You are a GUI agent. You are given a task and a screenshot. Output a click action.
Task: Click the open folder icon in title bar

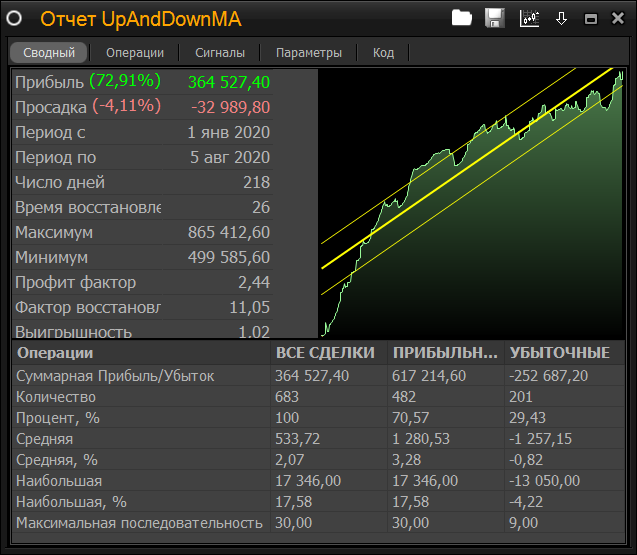(461, 18)
